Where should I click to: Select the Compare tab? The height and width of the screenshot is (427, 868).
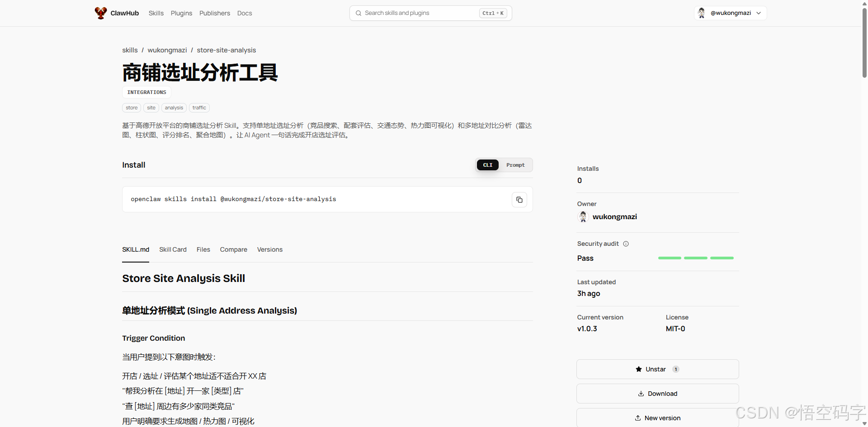coord(234,249)
